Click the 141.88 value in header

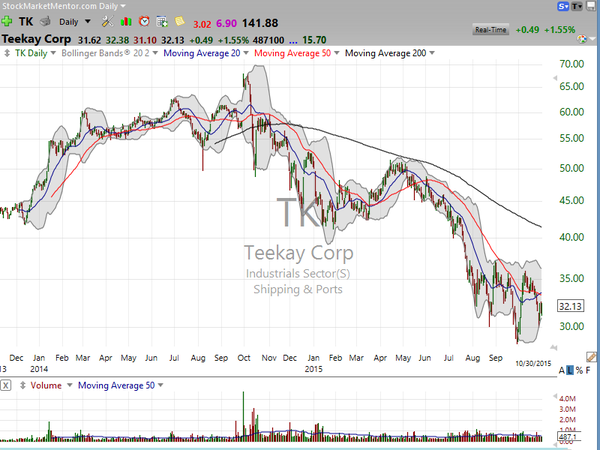point(260,23)
